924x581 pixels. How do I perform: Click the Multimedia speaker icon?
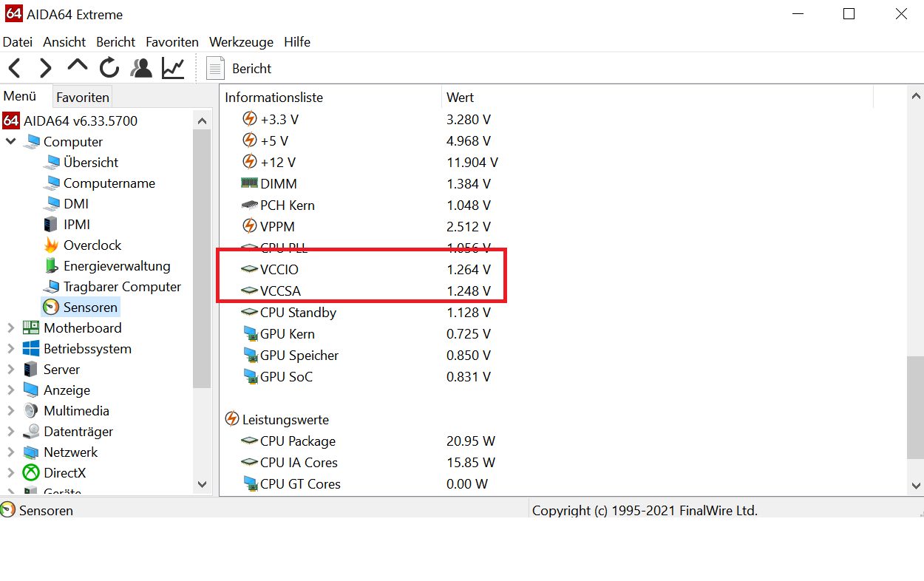[30, 410]
